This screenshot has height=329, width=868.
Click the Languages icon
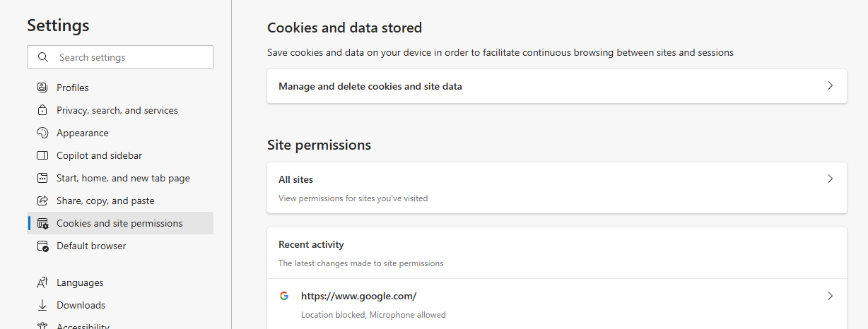point(42,282)
